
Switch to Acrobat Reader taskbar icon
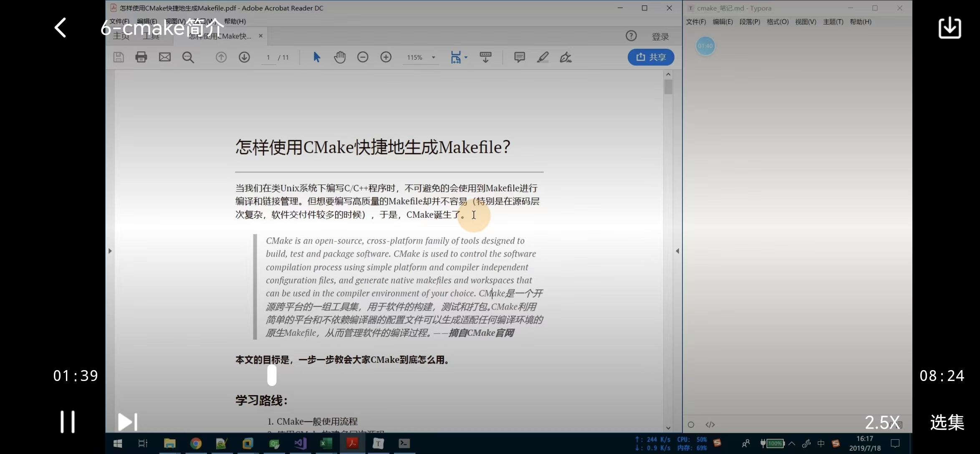pos(352,443)
